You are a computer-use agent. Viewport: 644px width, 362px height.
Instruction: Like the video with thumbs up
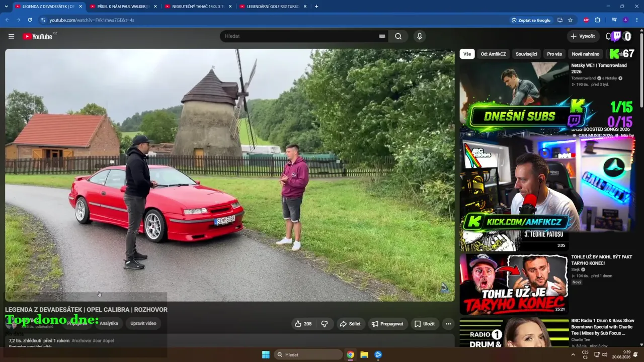(303, 324)
